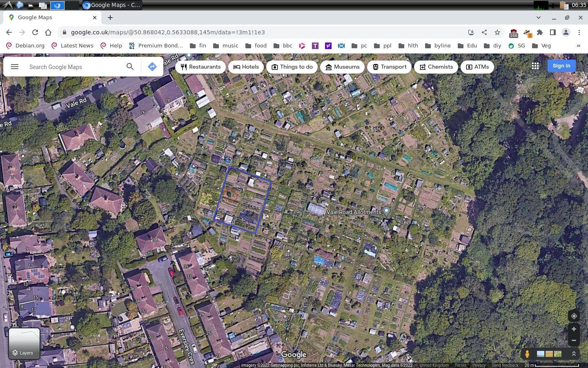This screenshot has width=588, height=368.
Task: Open the first photo thumbnail in imagery strip
Action: pos(540,354)
